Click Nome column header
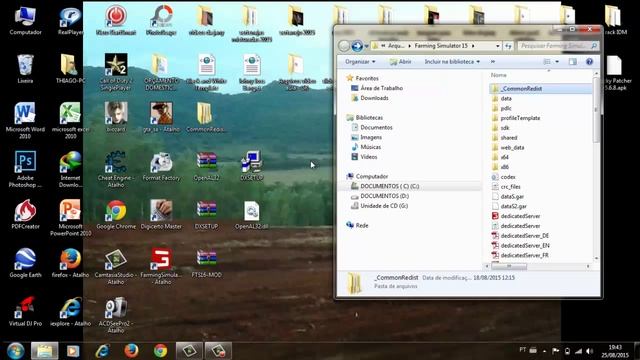640x360 pixels. (498, 75)
